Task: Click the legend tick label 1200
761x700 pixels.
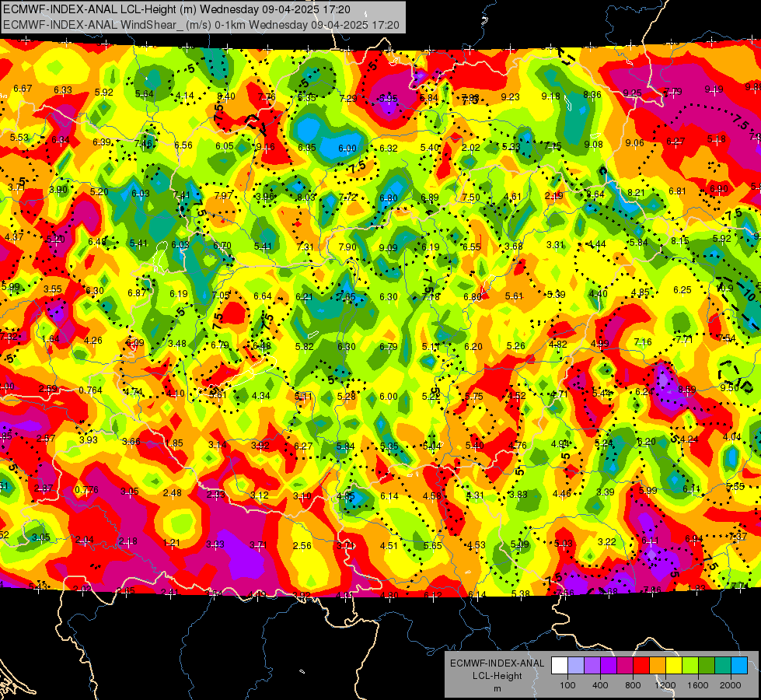Action: [x=665, y=685]
